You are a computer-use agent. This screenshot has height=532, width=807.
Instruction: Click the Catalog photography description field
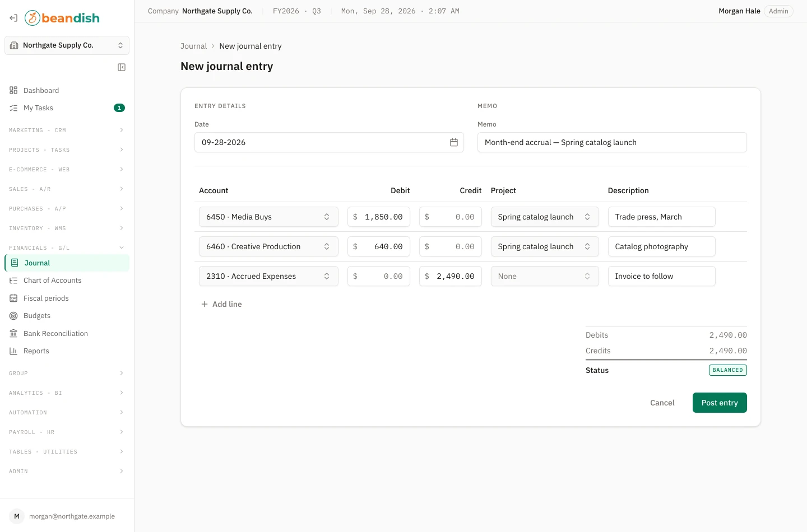point(662,246)
